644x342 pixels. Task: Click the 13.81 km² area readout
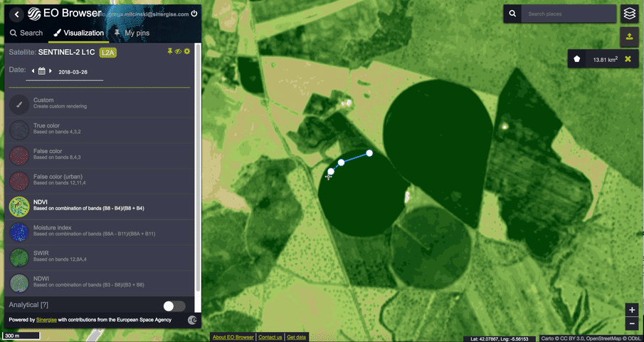(606, 60)
